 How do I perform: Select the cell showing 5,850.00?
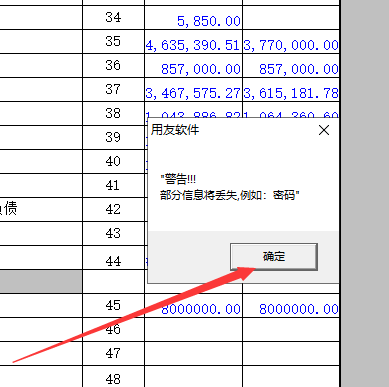point(194,18)
